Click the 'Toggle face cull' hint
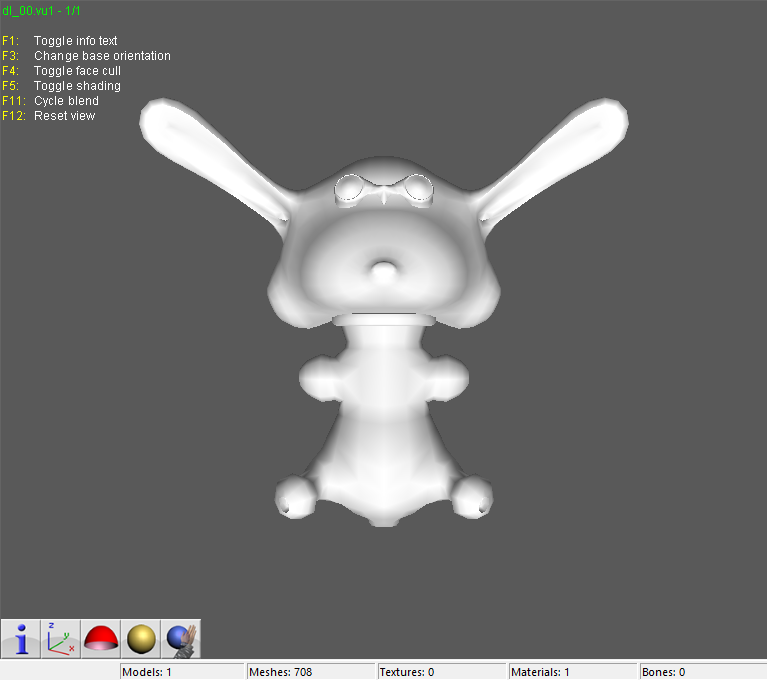 [x=77, y=71]
